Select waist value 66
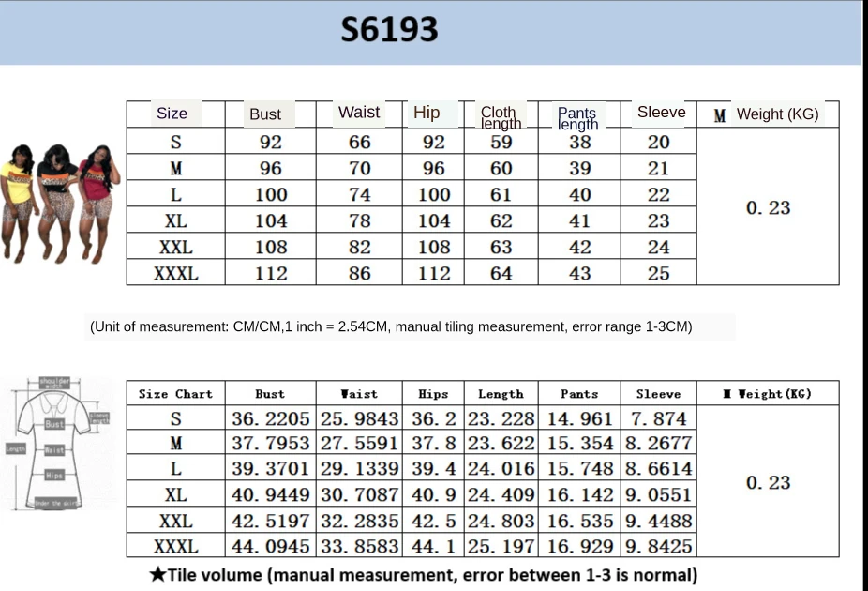This screenshot has height=591, width=868. tap(359, 142)
